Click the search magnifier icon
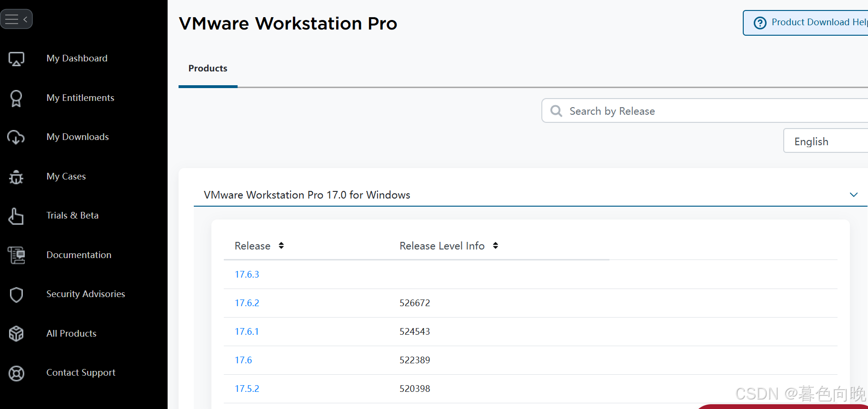Viewport: 868px width, 409px height. (x=556, y=111)
